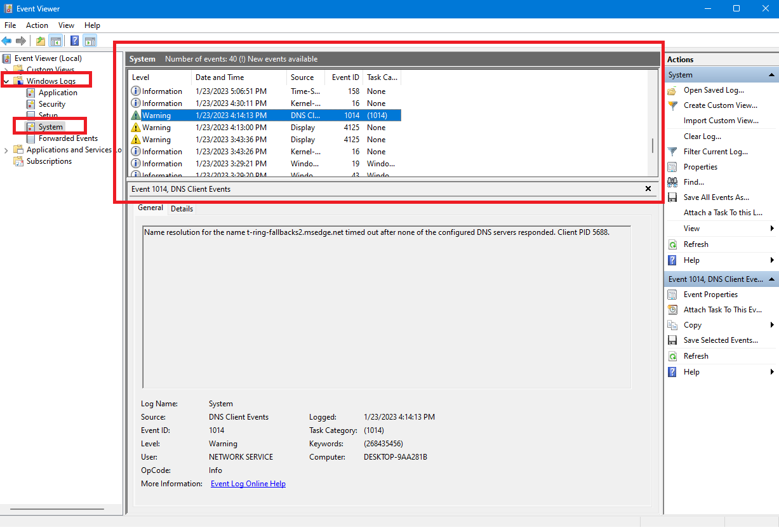The height and width of the screenshot is (532, 779).
Task: Click the Back arrow in the toolbar
Action: coord(6,41)
